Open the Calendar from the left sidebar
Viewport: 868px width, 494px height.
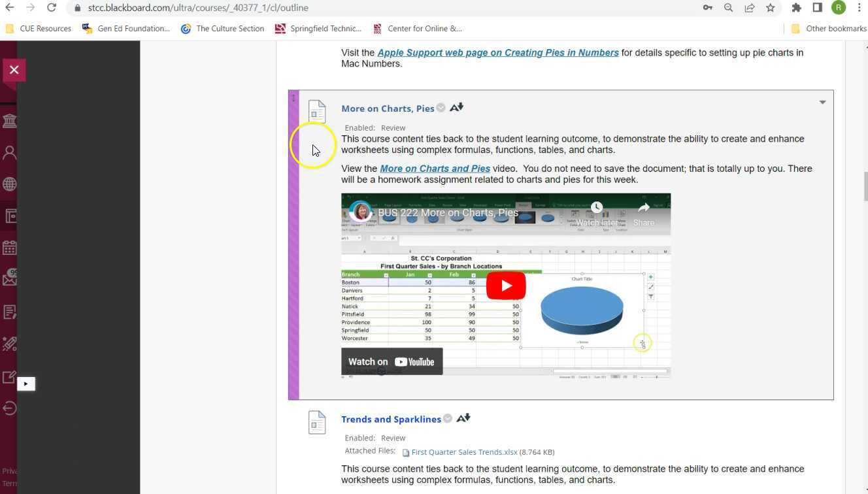[10, 247]
